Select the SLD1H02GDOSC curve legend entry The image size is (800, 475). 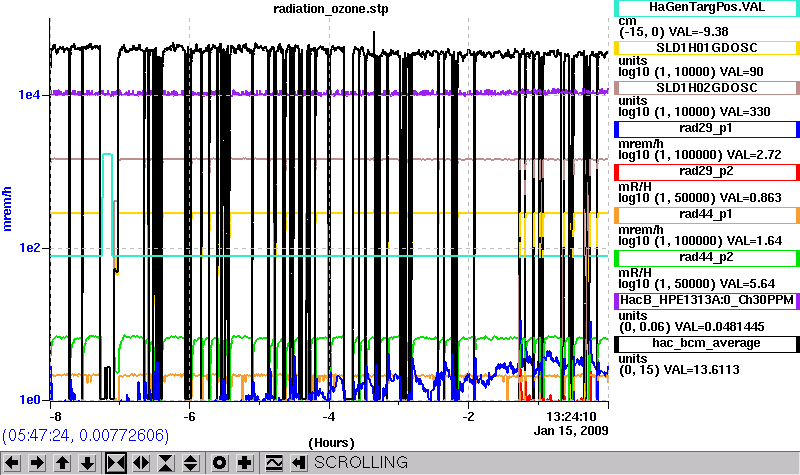tap(707, 88)
